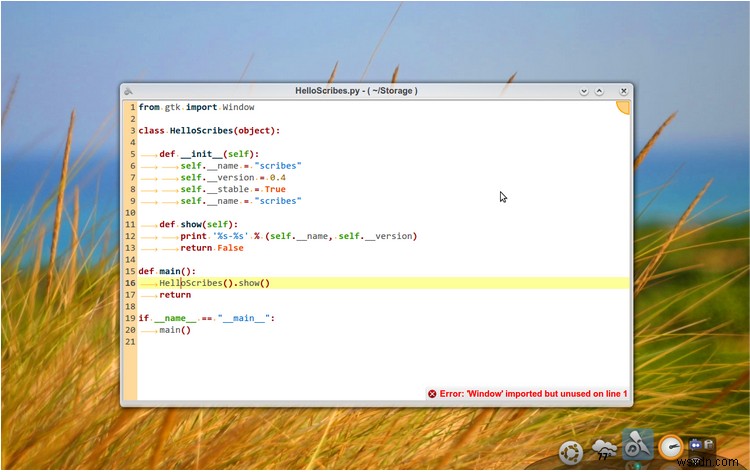Screen dimensions: 750x472
Task: Click the from gtk import Window line
Action: 196,107
